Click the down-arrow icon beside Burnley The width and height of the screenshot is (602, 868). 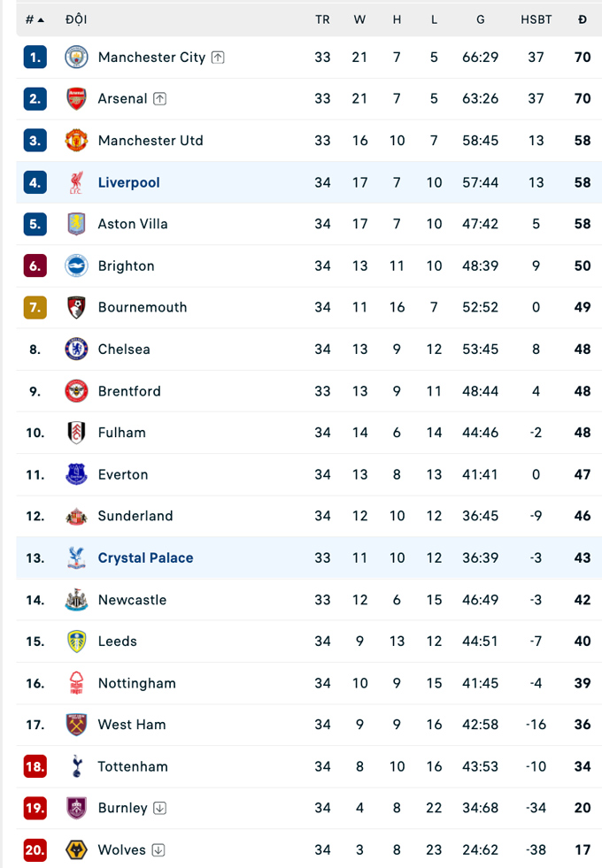159,809
